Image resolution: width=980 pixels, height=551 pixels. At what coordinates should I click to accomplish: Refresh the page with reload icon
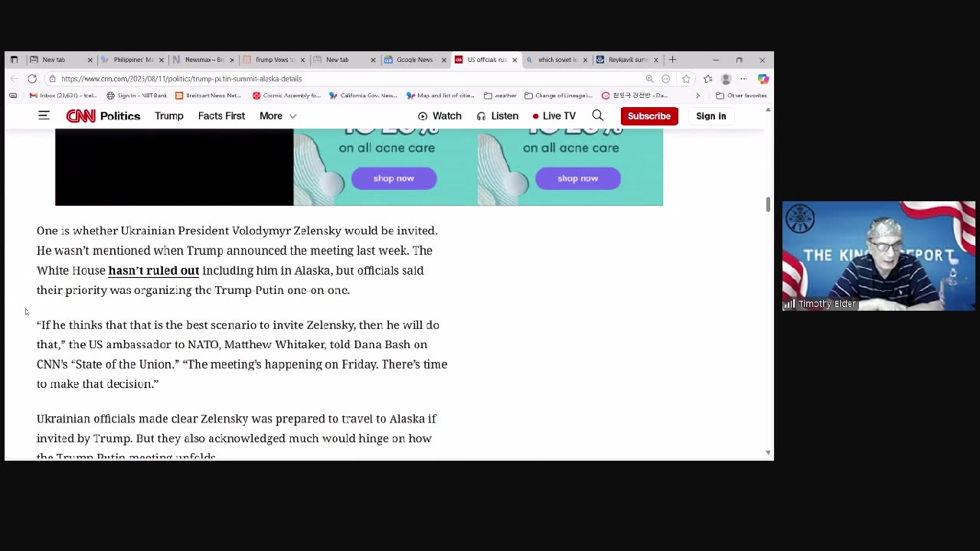click(32, 79)
